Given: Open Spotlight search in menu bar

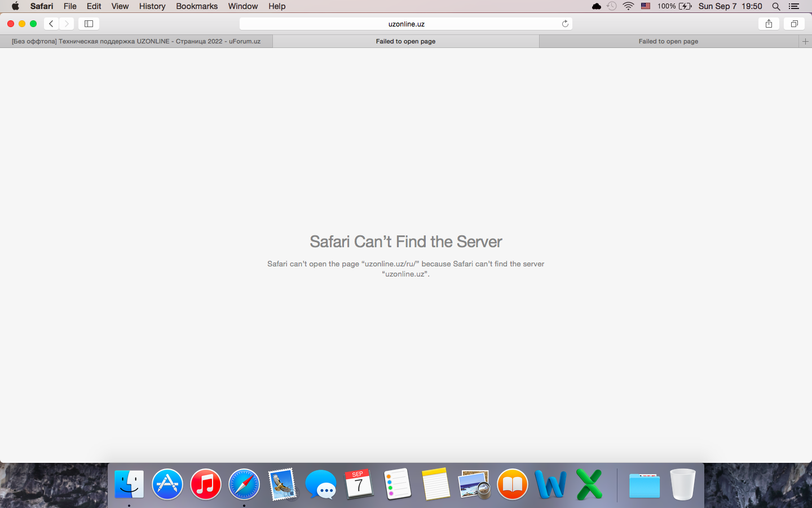Looking at the screenshot, I should click(776, 6).
